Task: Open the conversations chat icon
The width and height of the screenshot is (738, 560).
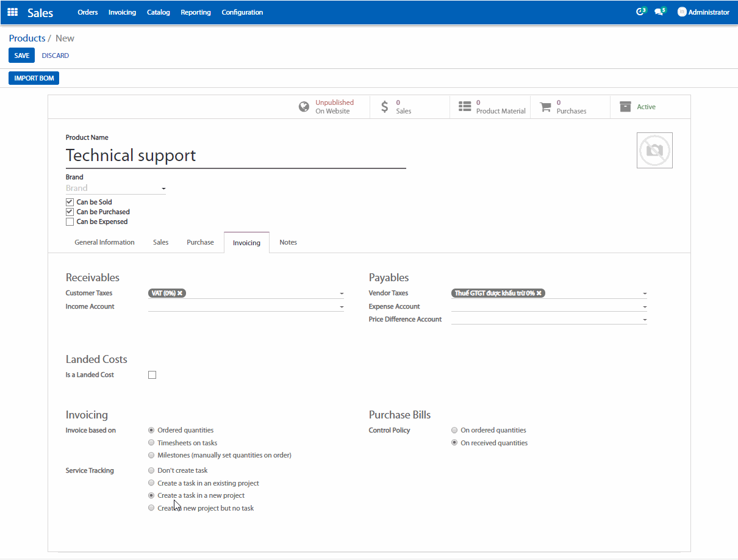Action: coord(659,12)
